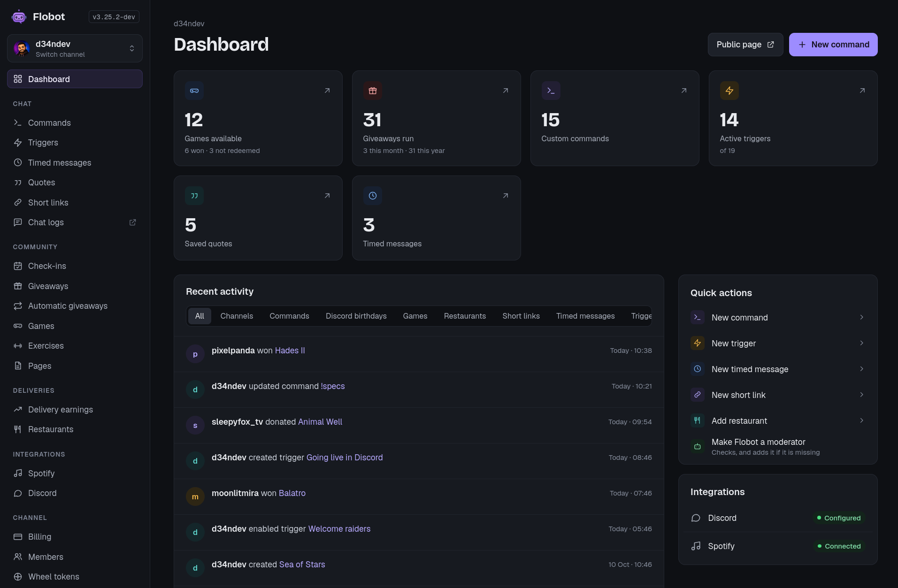Open Commands in the sidebar
This screenshot has height=588, width=898.
[x=75, y=123]
